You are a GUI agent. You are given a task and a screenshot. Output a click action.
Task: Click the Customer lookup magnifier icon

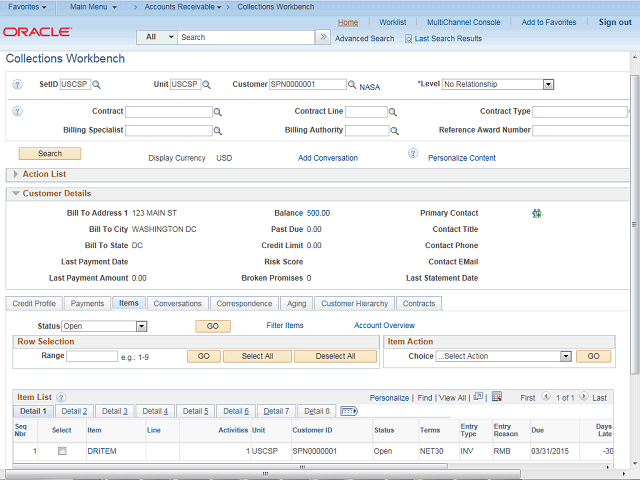click(353, 85)
